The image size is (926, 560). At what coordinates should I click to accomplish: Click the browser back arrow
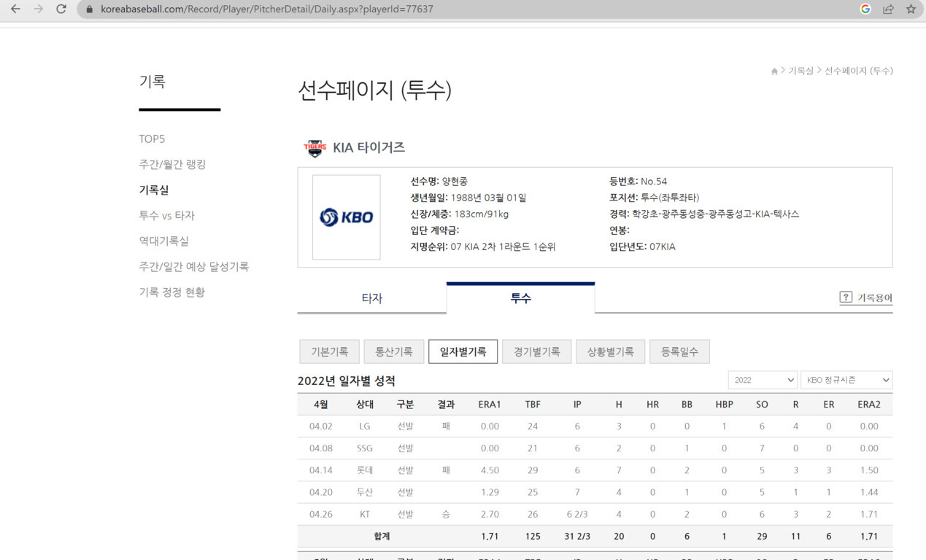pyautogui.click(x=15, y=10)
